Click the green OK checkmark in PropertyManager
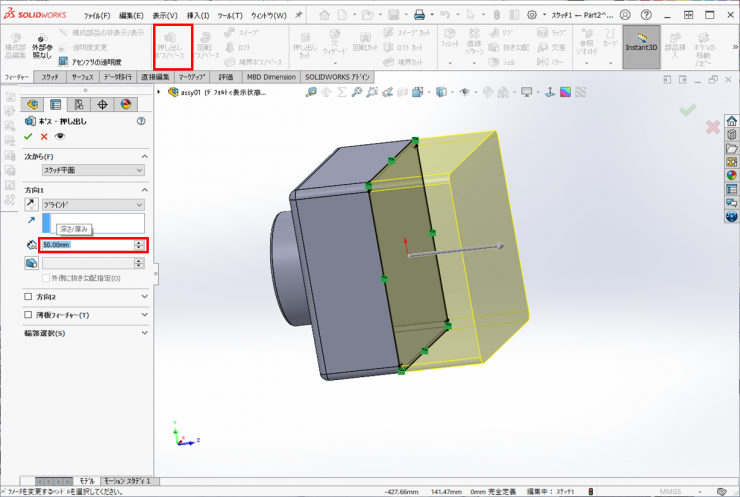This screenshot has height=497, width=740. [x=29, y=136]
